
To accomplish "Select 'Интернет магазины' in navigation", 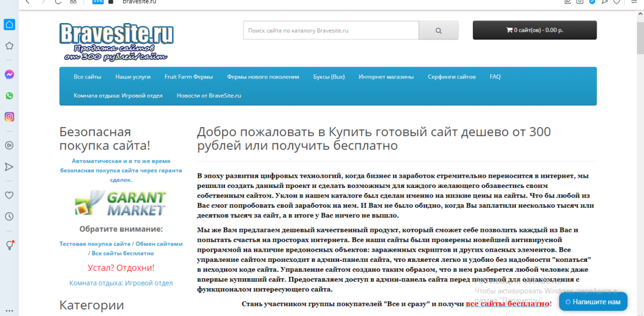I will pos(386,77).
